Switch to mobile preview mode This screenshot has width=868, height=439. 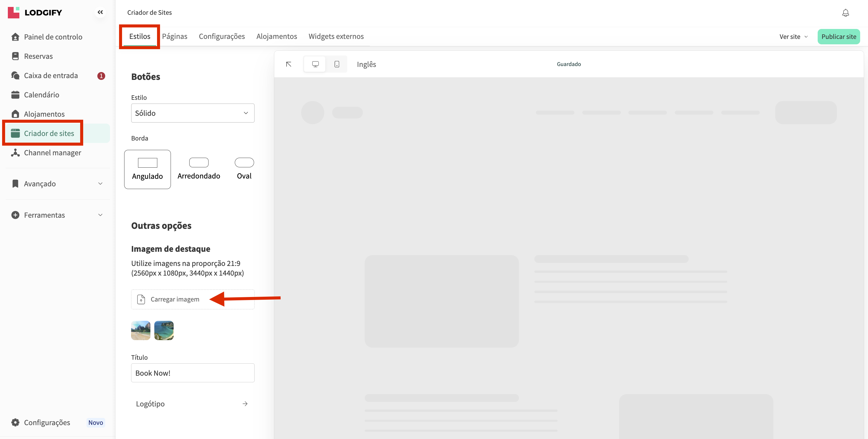[x=337, y=64]
